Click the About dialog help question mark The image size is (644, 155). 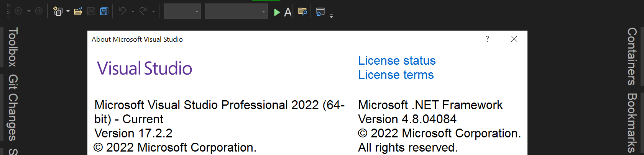(487, 39)
